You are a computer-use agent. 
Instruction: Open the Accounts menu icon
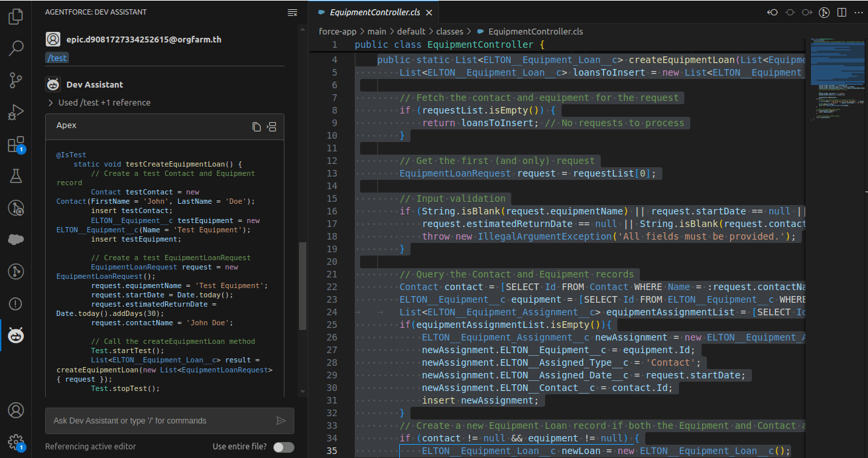(x=16, y=410)
